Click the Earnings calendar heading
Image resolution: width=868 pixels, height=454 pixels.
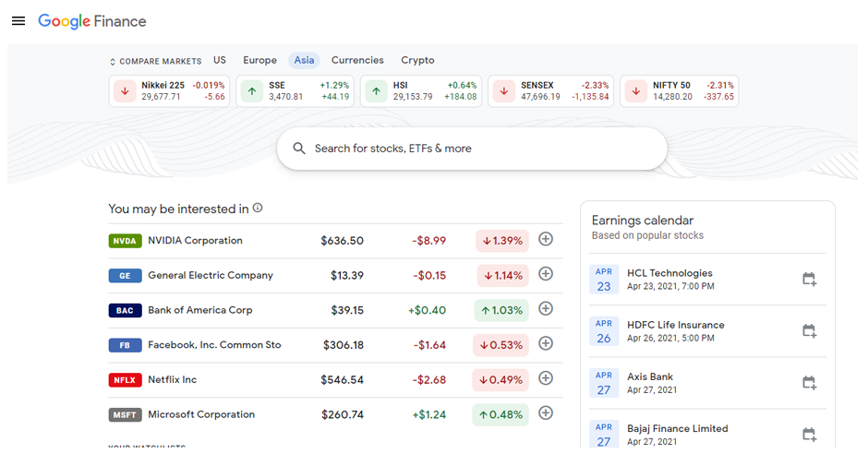click(642, 221)
